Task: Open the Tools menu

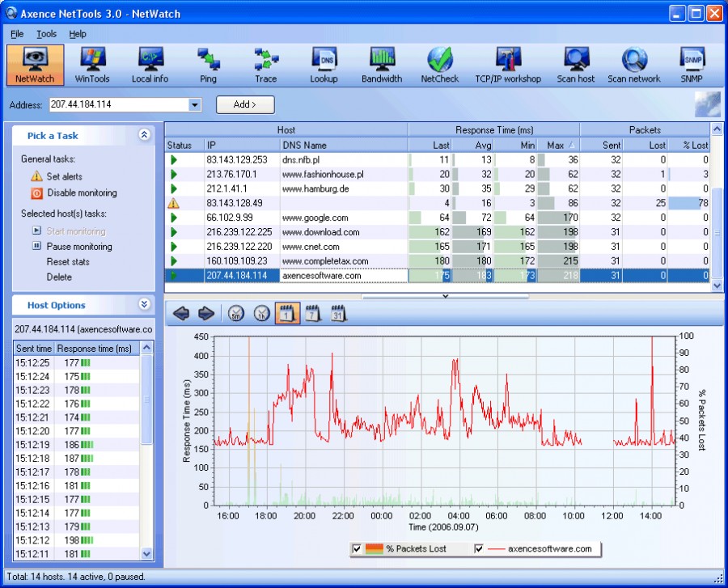Action: (46, 34)
